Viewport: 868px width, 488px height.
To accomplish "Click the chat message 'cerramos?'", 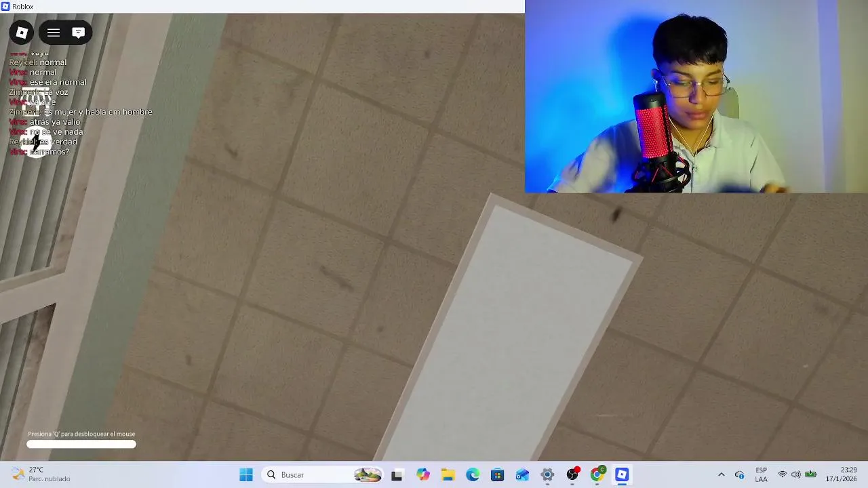I will coord(49,152).
